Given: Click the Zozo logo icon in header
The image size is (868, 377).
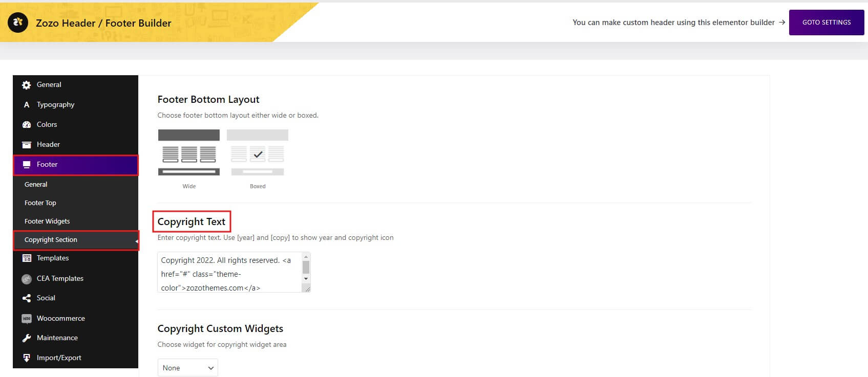Looking at the screenshot, I should click(x=18, y=23).
